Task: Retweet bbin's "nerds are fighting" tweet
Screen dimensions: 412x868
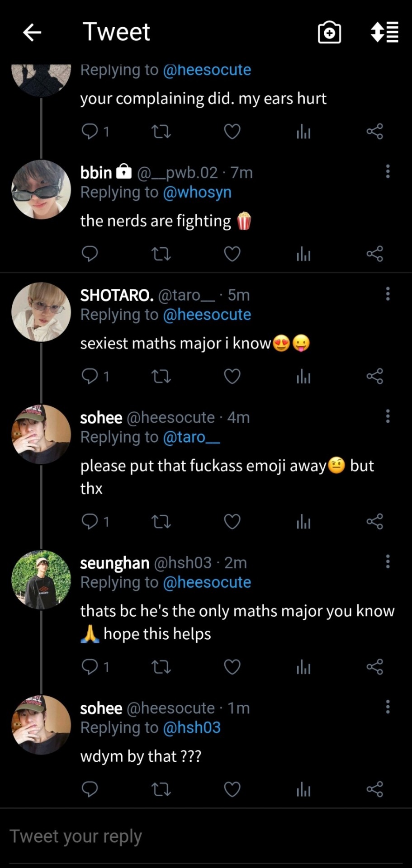Action: coord(161,254)
